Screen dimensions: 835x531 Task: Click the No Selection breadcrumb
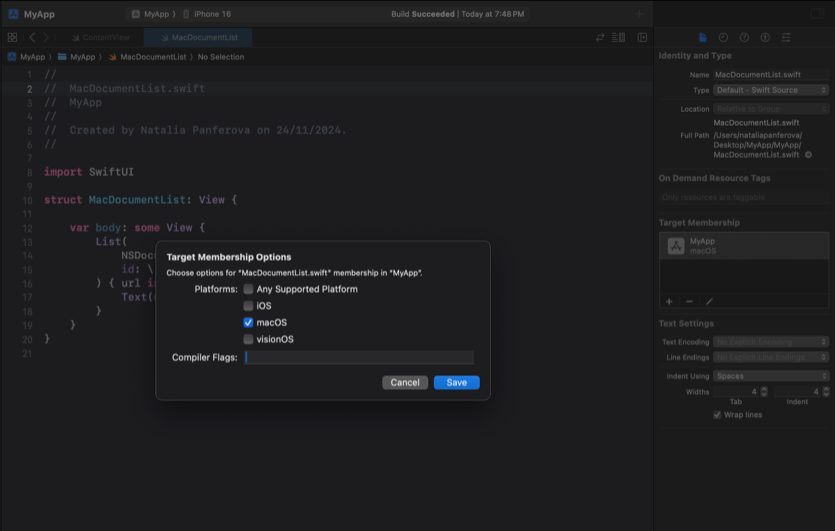[x=221, y=57]
